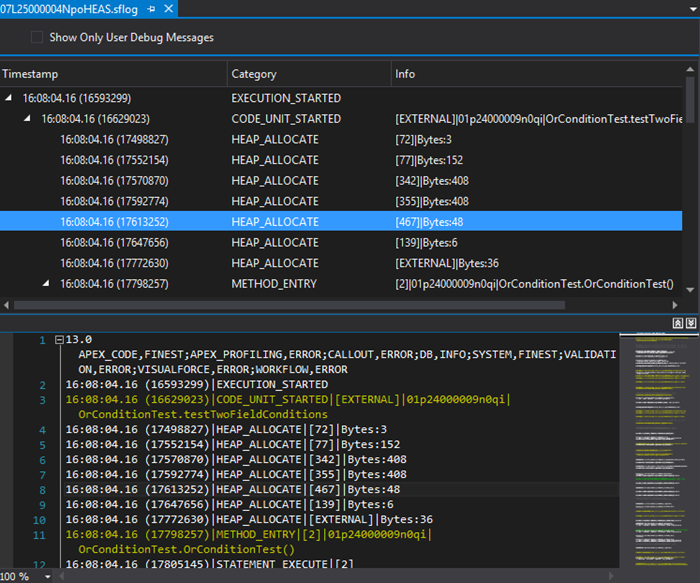Click the CODE_UNIT_STARTED category cell
Screen dimensions: 700x583
tap(286, 119)
